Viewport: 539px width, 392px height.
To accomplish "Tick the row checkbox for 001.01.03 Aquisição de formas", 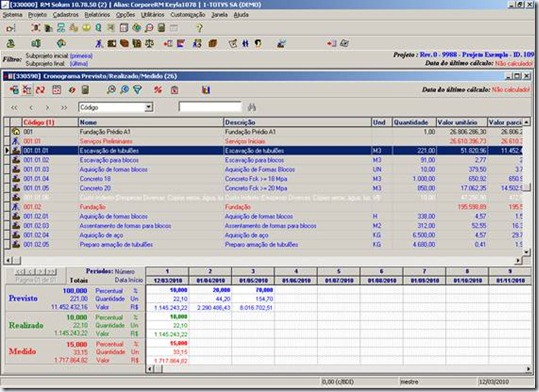I will pyautogui.click(x=7, y=169).
